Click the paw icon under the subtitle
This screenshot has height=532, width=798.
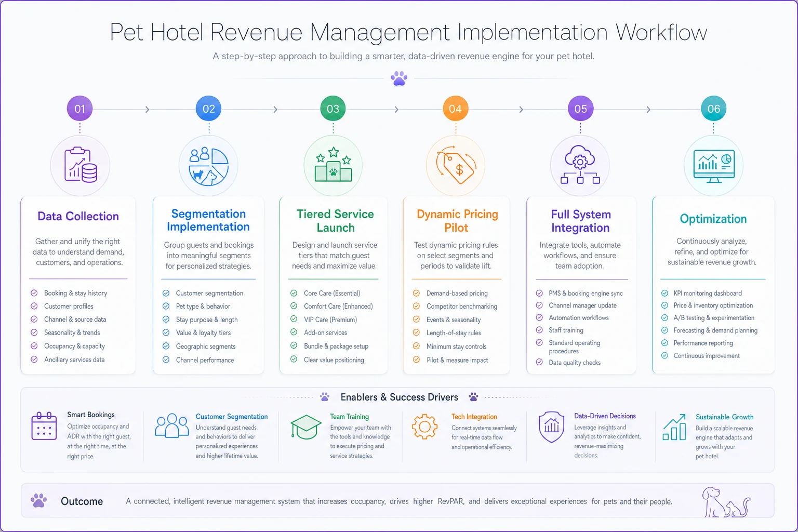[x=399, y=78]
